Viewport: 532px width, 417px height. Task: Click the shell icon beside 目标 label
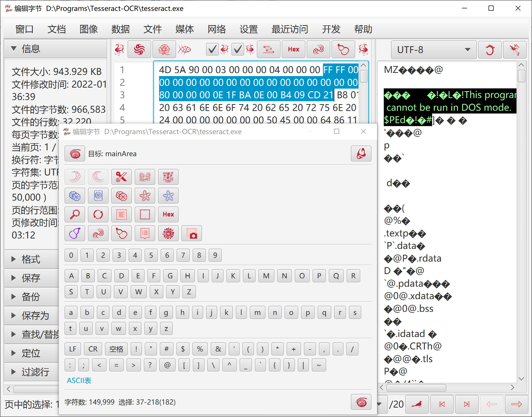(75, 154)
